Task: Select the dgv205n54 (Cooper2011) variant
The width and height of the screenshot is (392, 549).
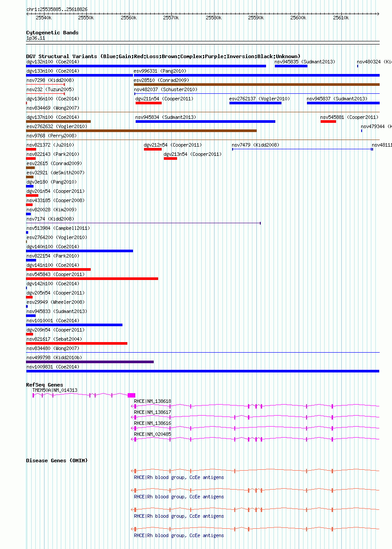Action: click(30, 297)
